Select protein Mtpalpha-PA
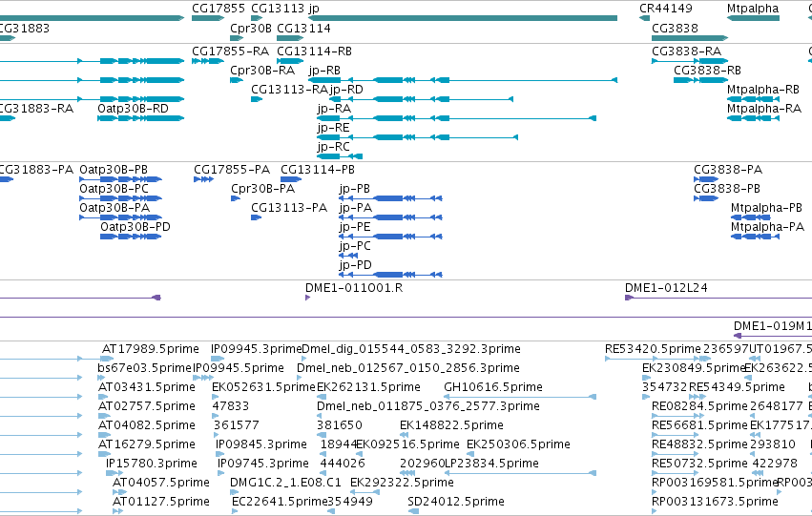 pyautogui.click(x=767, y=227)
